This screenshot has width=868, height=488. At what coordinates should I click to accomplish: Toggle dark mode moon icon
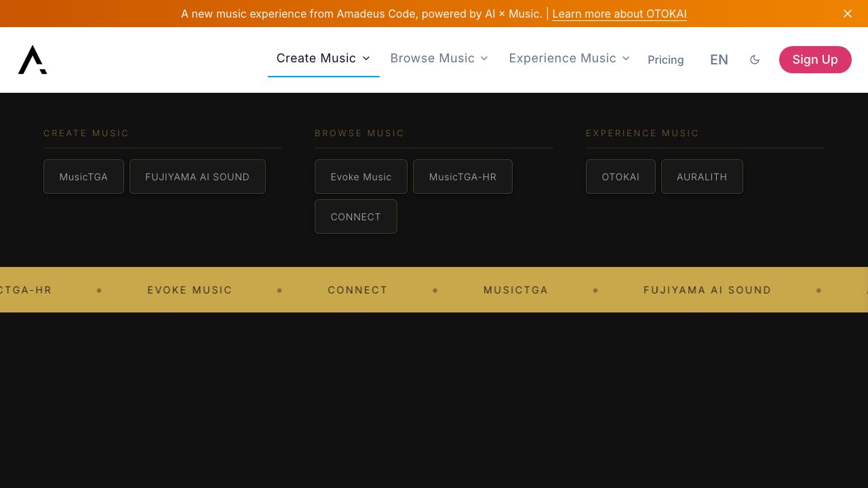tap(755, 60)
